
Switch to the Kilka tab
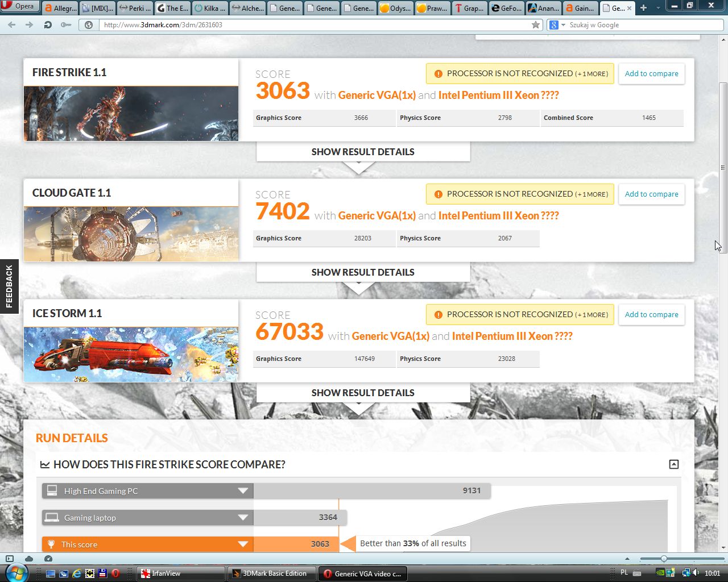(x=210, y=8)
